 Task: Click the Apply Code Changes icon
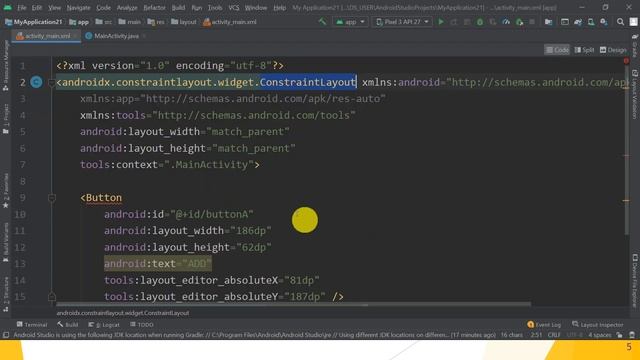(467, 22)
